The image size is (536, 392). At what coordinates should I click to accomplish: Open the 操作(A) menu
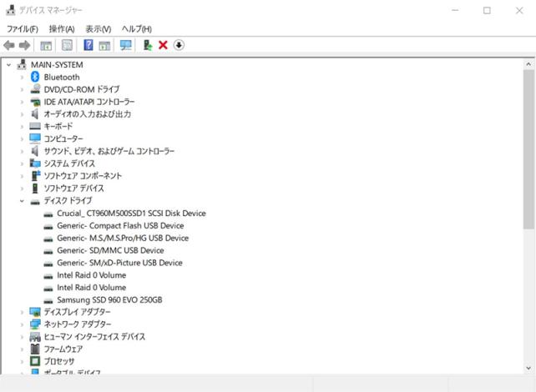click(x=62, y=29)
